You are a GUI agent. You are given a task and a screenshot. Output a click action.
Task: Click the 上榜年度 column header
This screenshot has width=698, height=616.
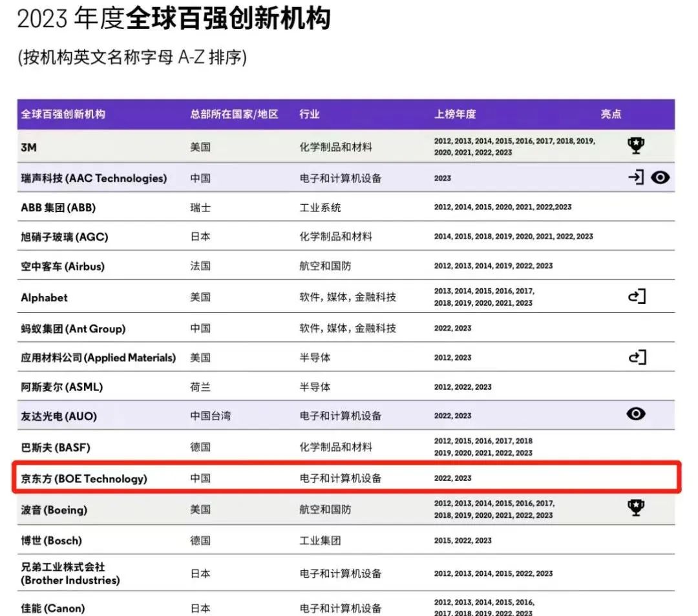click(x=454, y=114)
